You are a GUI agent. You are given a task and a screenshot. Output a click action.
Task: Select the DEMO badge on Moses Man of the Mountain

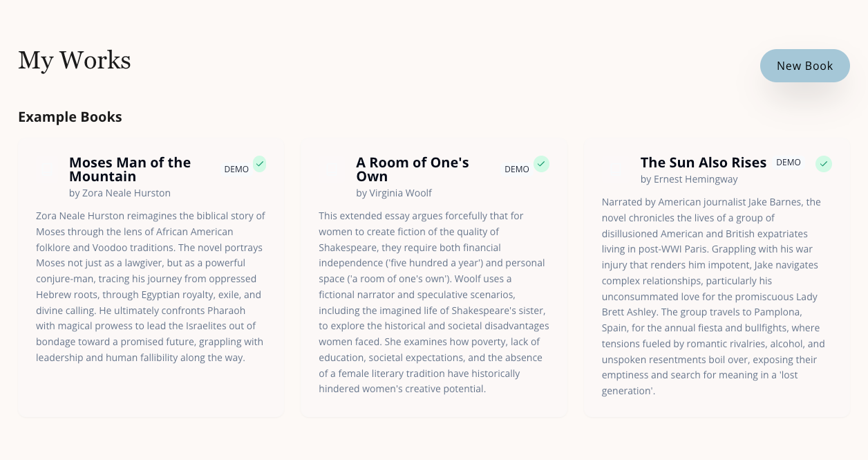(x=236, y=169)
